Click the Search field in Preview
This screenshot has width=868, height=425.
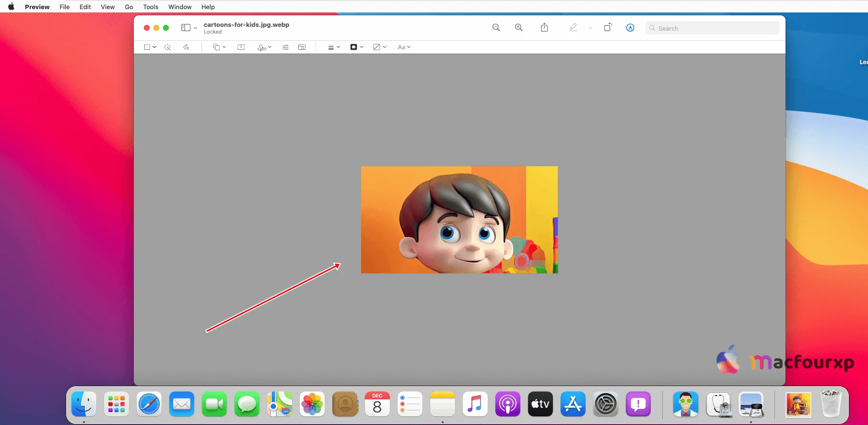point(712,28)
